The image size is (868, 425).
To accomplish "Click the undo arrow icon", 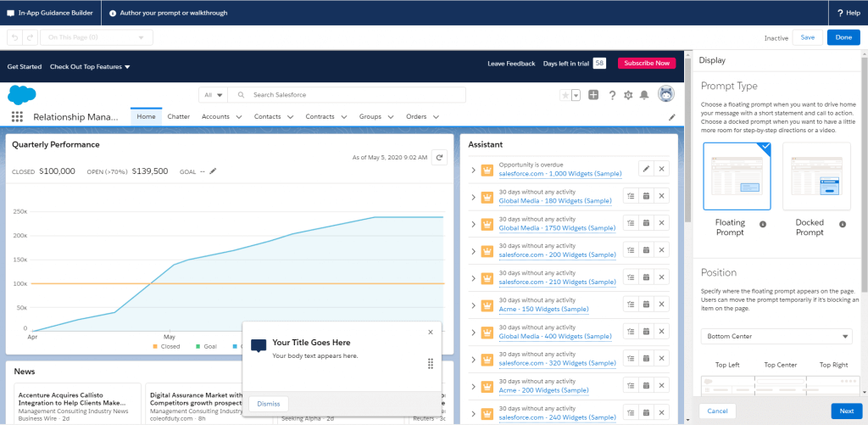I will tap(14, 37).
